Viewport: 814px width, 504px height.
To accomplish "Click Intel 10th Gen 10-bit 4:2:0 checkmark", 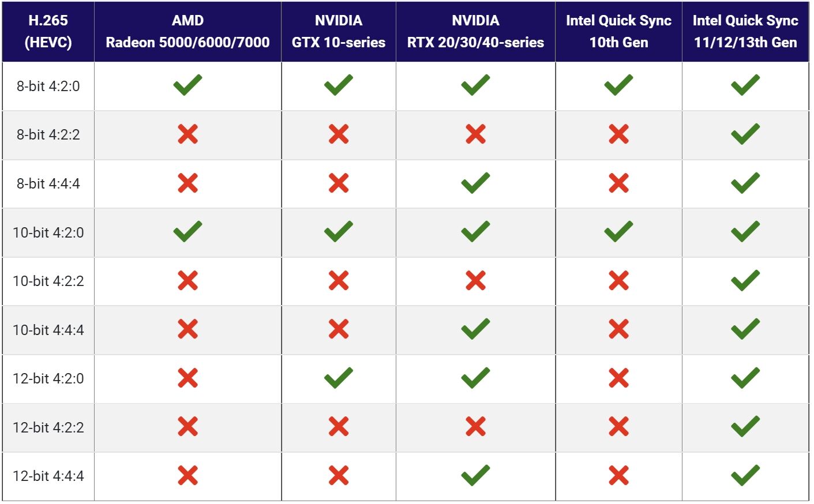I will [x=618, y=232].
